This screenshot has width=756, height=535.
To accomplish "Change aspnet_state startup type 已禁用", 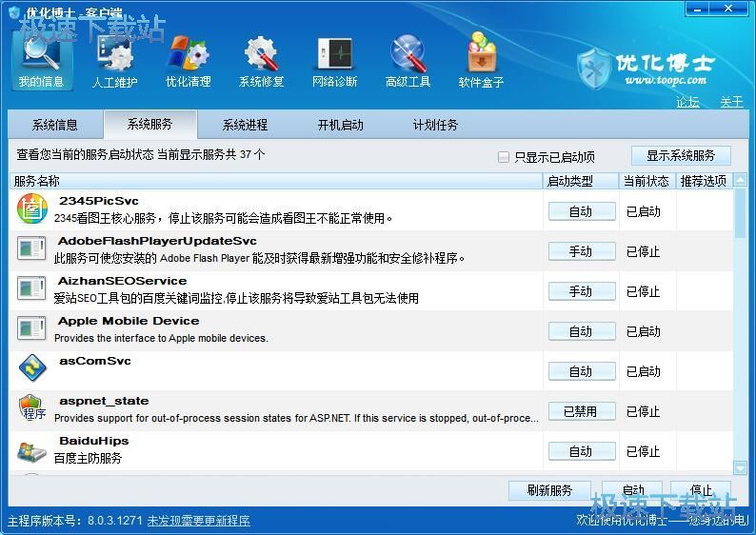I will tap(582, 411).
